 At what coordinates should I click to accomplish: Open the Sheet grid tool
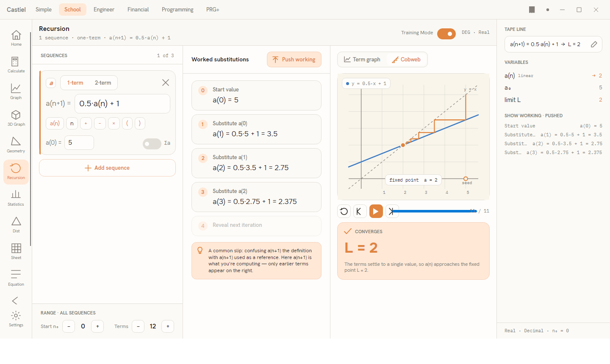coord(16,251)
